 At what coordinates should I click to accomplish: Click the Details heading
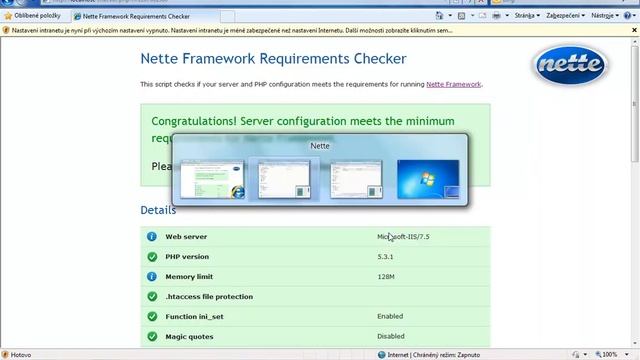[158, 210]
